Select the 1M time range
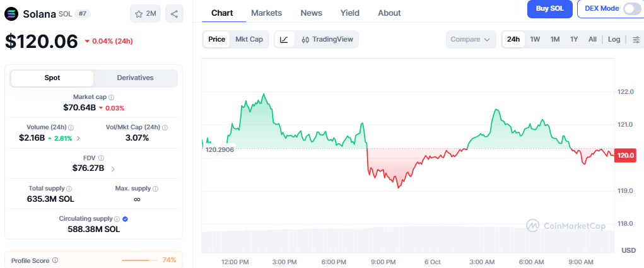The image size is (644, 268). pos(555,39)
